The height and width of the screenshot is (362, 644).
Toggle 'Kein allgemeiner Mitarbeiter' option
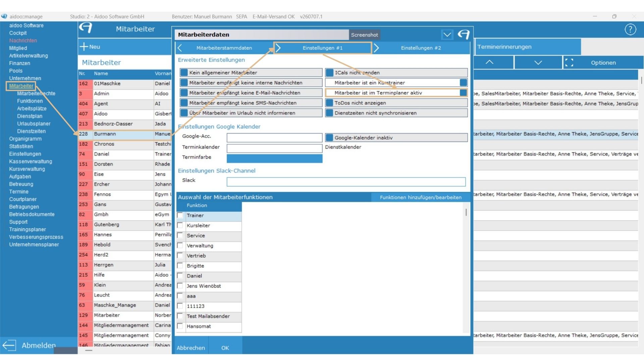point(251,73)
